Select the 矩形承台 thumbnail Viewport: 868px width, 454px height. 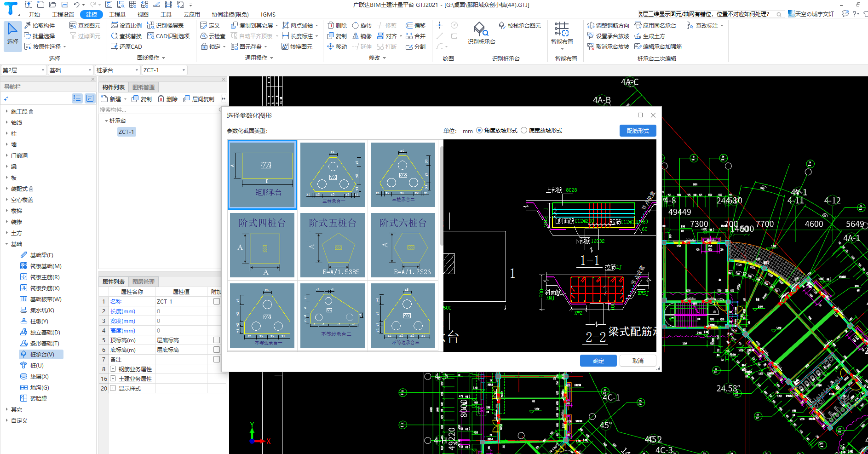point(262,175)
